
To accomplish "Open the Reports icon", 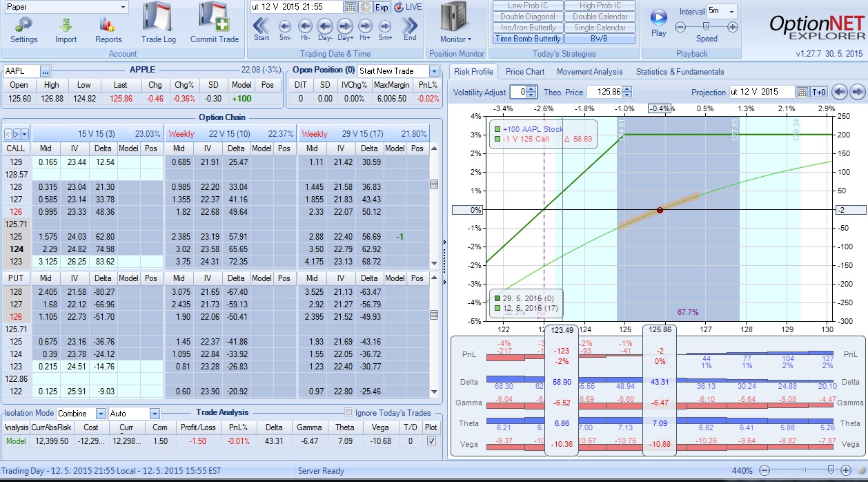I will pyautogui.click(x=108, y=25).
